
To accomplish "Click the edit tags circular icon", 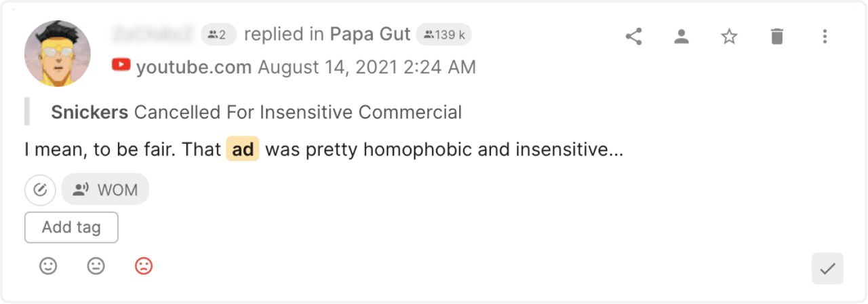I will click(x=40, y=190).
